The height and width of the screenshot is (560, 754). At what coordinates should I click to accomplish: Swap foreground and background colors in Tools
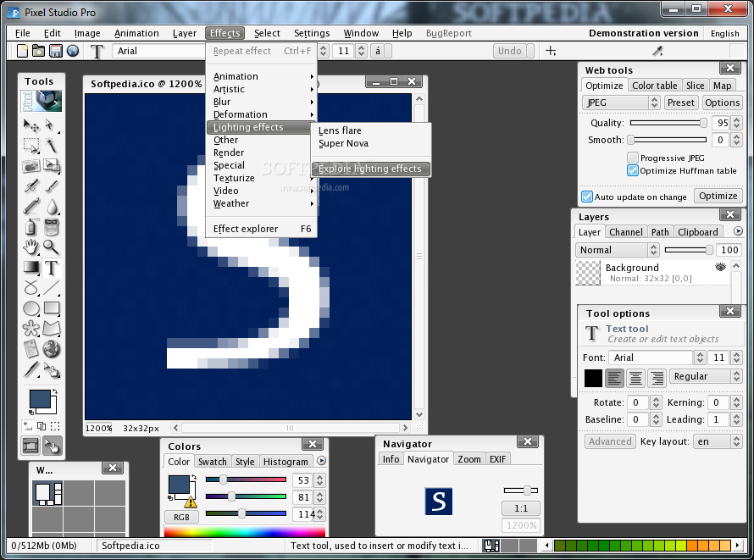point(55,392)
